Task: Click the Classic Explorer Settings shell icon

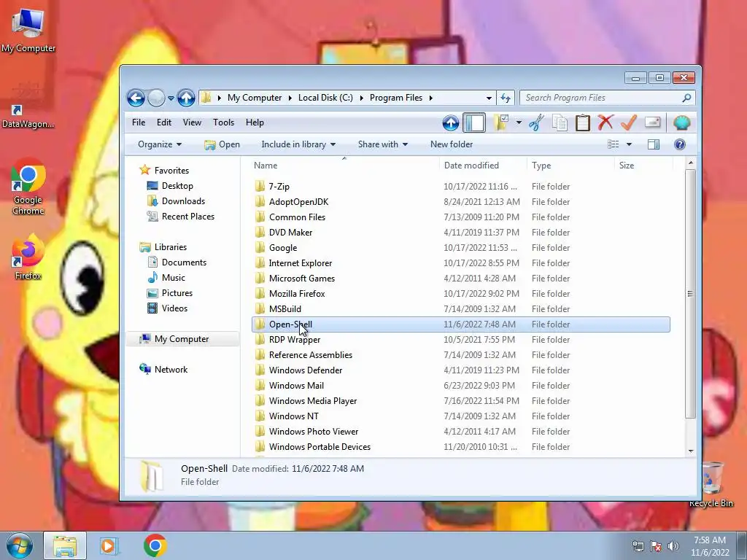Action: 682,122
